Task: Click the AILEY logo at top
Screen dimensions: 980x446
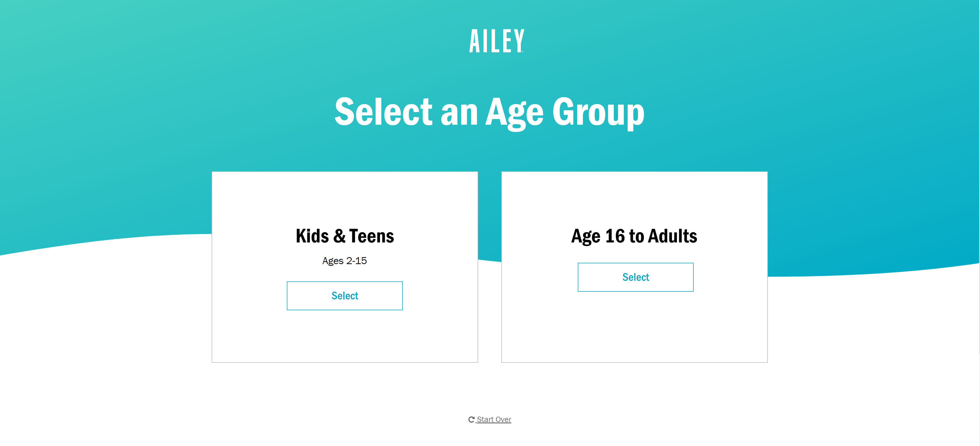Action: click(496, 41)
